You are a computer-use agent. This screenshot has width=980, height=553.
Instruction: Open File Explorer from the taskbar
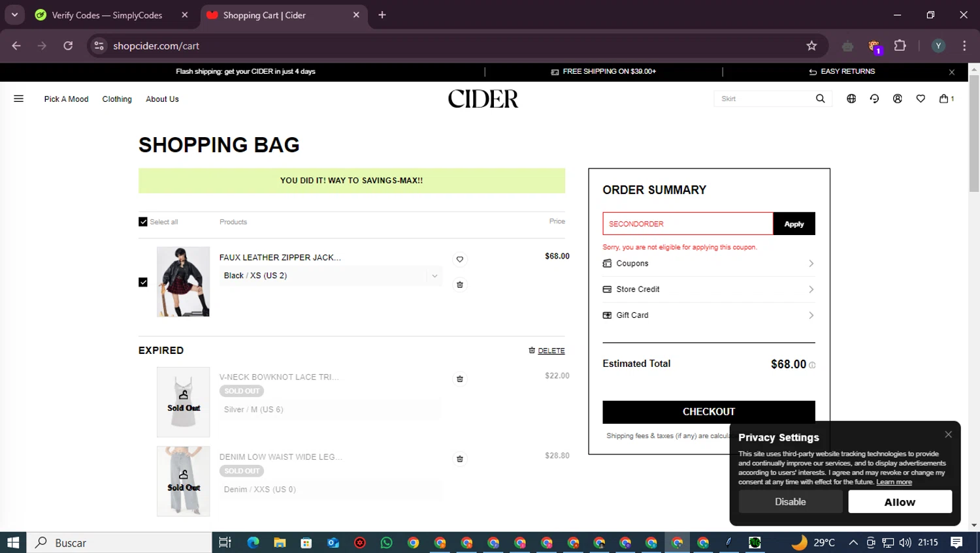pos(280,543)
